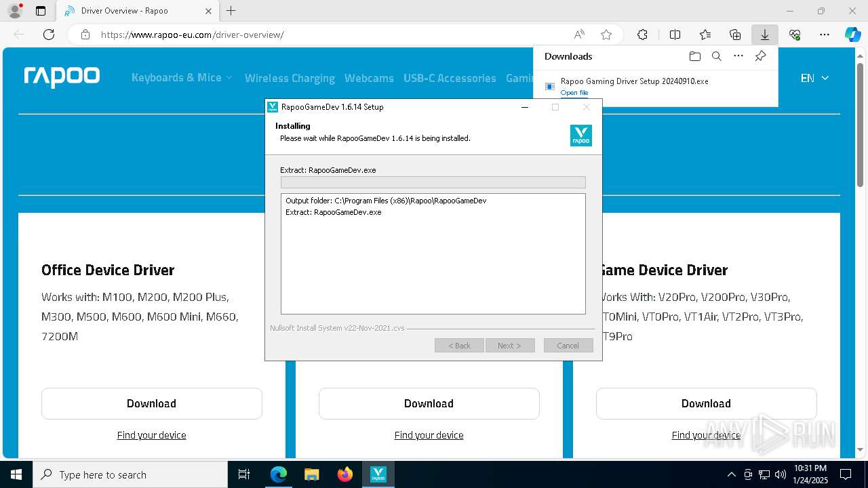Open the USB-C Accessories menu item
Screen dimensions: 868x488
(450, 78)
